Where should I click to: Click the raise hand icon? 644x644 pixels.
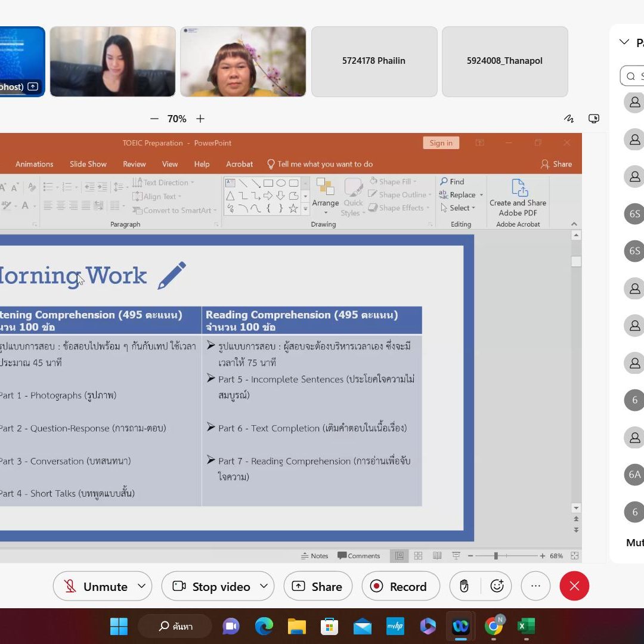(x=465, y=586)
